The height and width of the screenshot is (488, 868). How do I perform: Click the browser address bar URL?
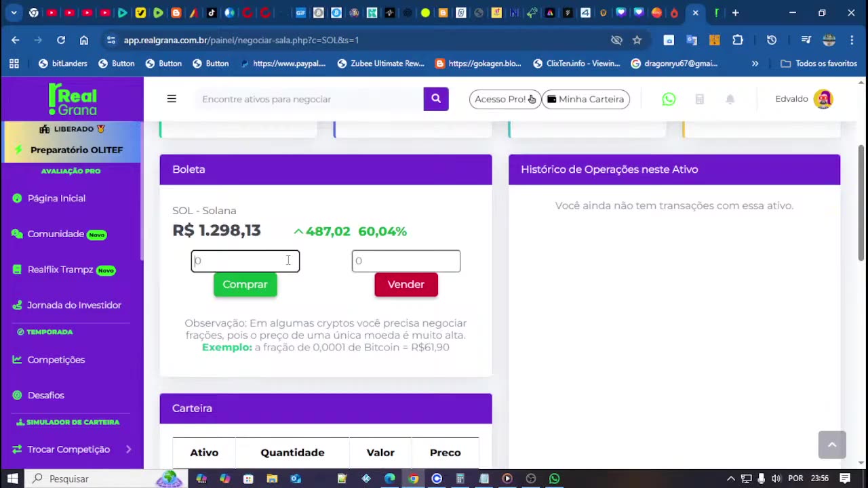pos(241,40)
